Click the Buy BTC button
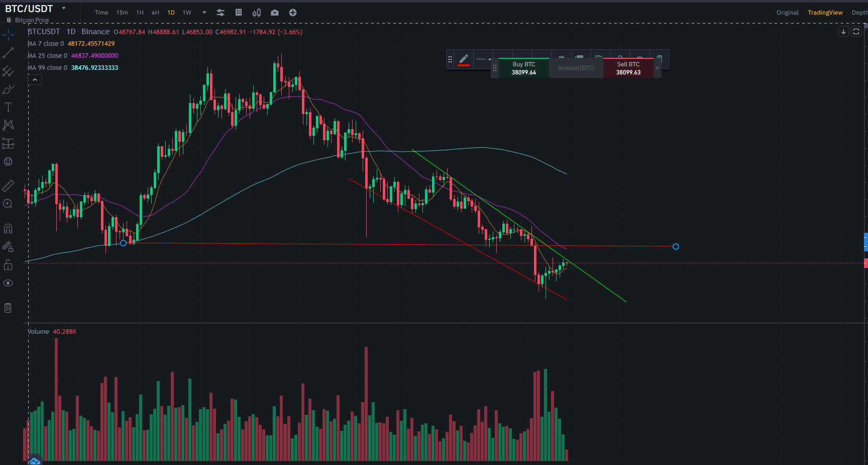This screenshot has width=868, height=465. (x=524, y=68)
